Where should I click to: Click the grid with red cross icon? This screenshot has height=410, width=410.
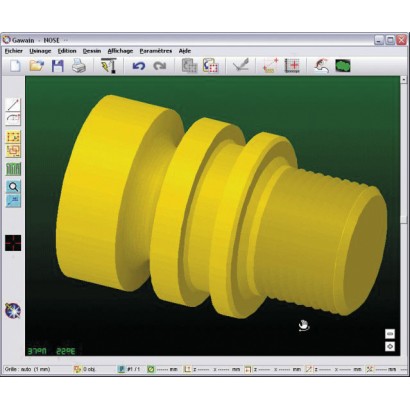click(292, 66)
